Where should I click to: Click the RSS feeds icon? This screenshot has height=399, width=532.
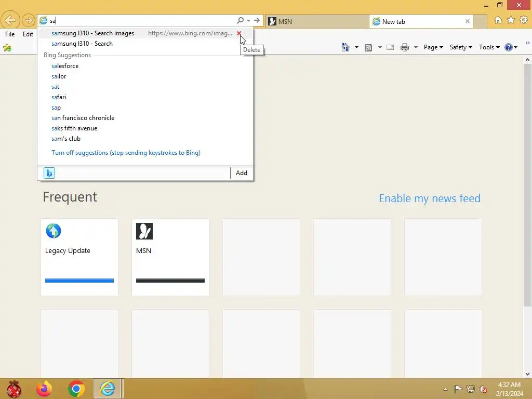[368, 47]
